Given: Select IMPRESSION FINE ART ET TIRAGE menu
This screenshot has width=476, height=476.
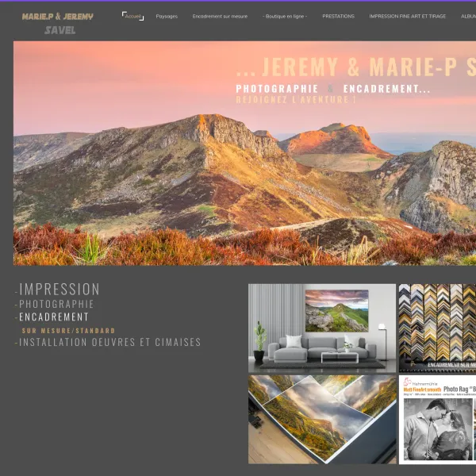Looking at the screenshot, I should pos(407,16).
